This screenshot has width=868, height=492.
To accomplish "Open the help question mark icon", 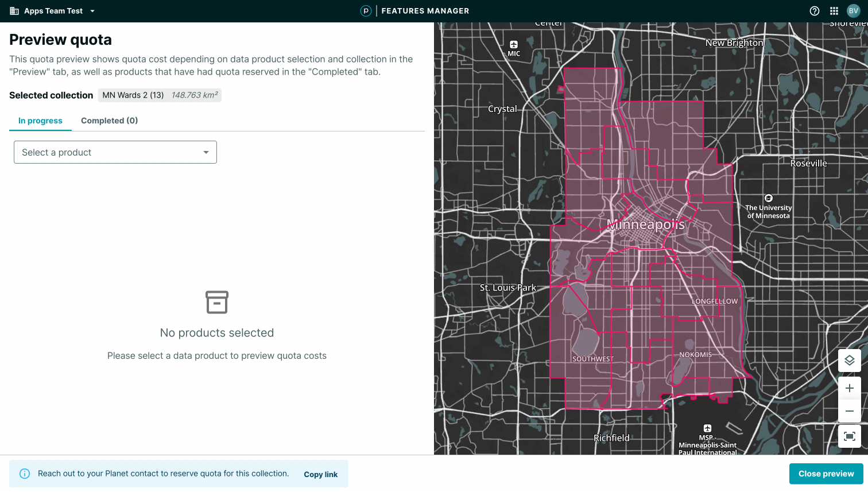I will coord(814,11).
